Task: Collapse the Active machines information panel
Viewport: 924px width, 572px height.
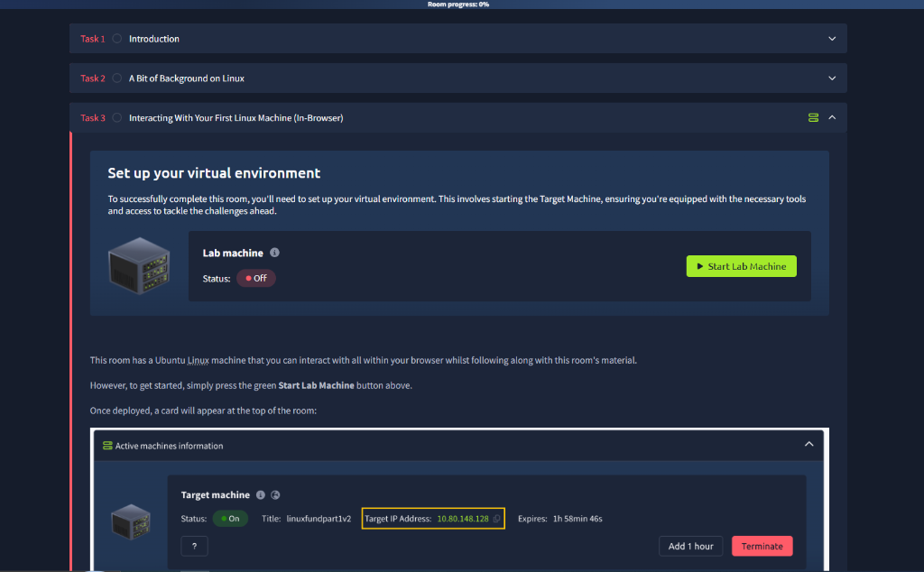Action: (809, 444)
